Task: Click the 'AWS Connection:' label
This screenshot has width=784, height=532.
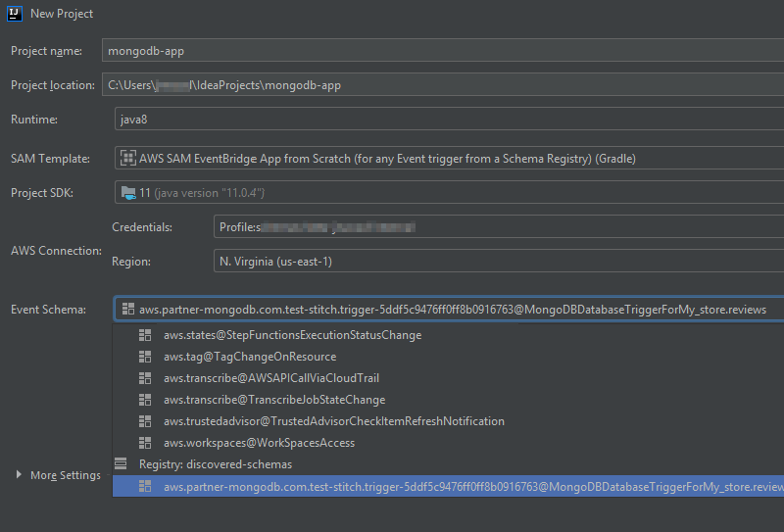Action: (56, 251)
